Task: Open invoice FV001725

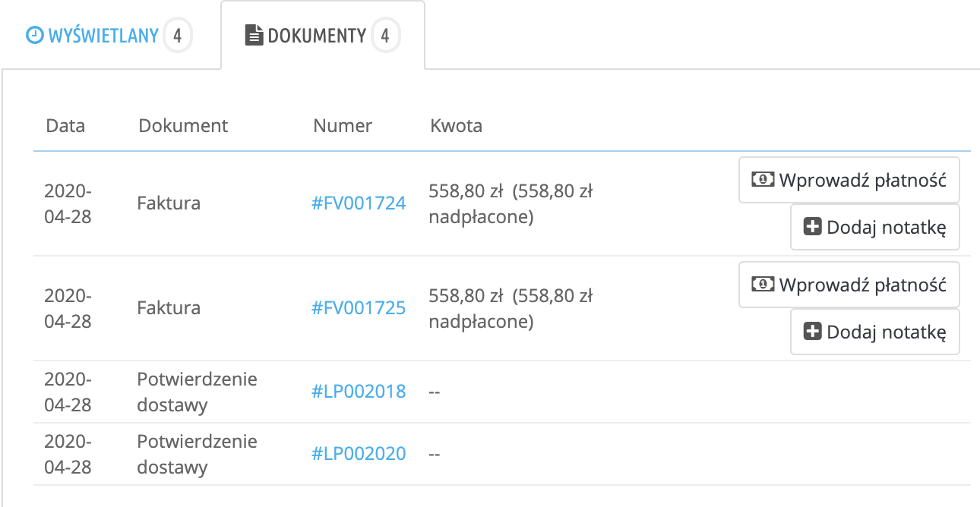Action: coord(358,307)
